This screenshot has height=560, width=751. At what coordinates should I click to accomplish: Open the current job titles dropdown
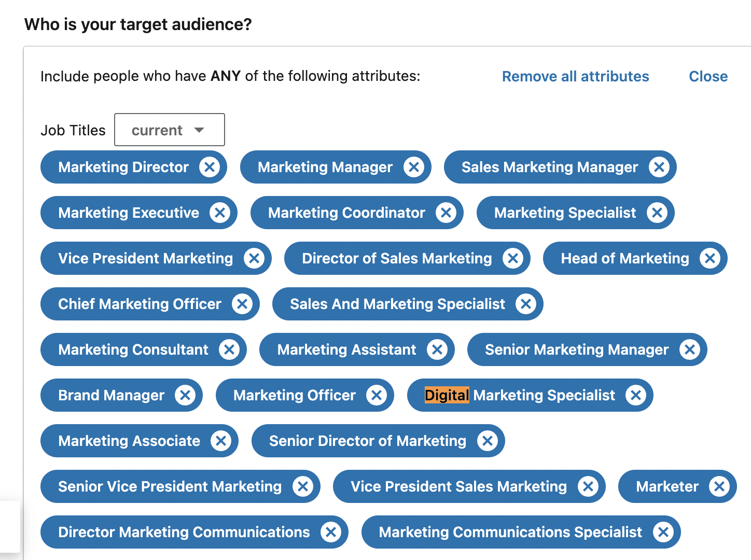click(169, 130)
